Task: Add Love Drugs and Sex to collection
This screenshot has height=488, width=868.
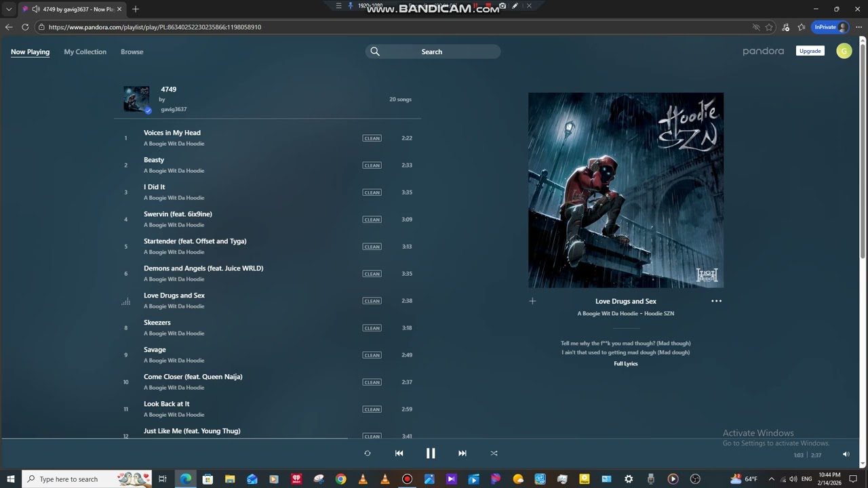Action: click(532, 301)
